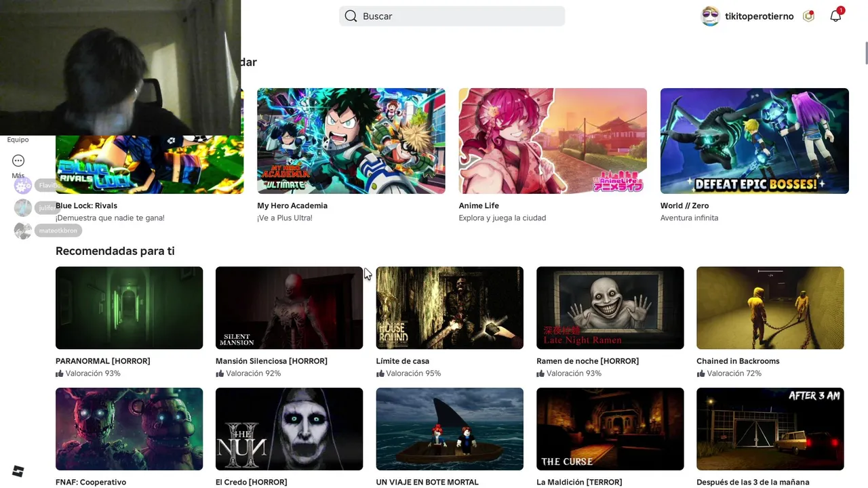The width and height of the screenshot is (868, 488).
Task: Open friend avatar next to julife
Action: click(x=23, y=207)
